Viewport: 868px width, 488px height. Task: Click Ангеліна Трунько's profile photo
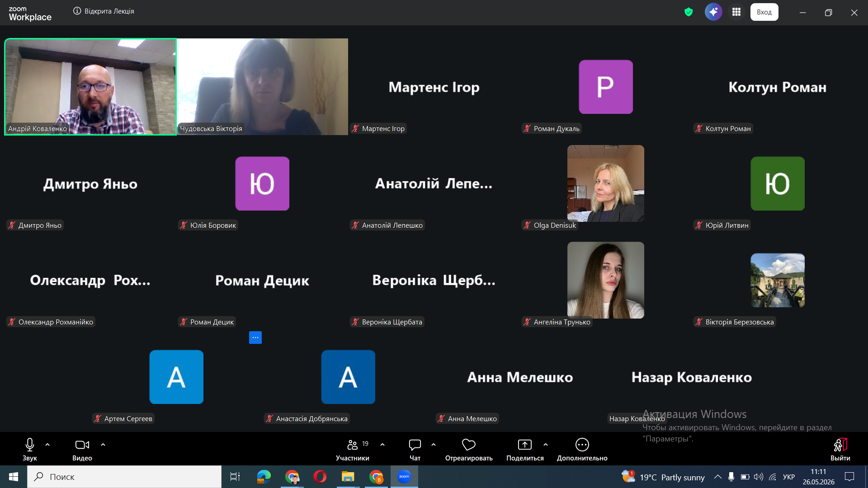tap(606, 280)
